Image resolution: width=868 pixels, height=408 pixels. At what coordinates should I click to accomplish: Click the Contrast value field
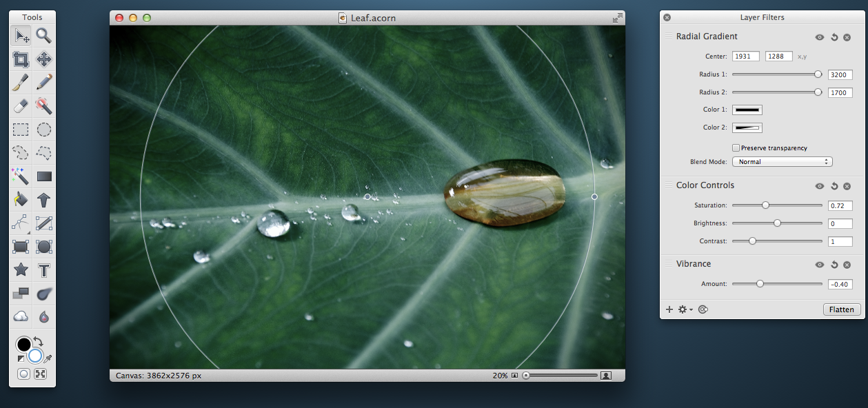840,241
